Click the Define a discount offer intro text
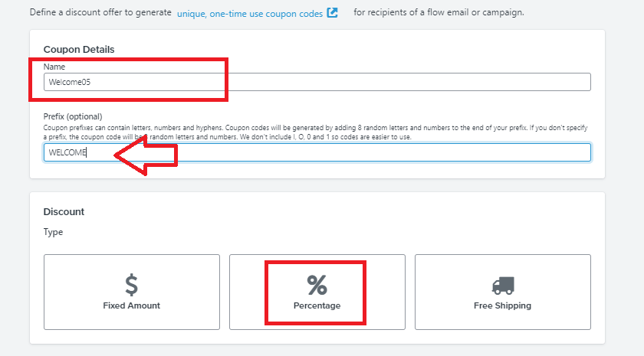The width and height of the screenshot is (644, 356). 100,12
